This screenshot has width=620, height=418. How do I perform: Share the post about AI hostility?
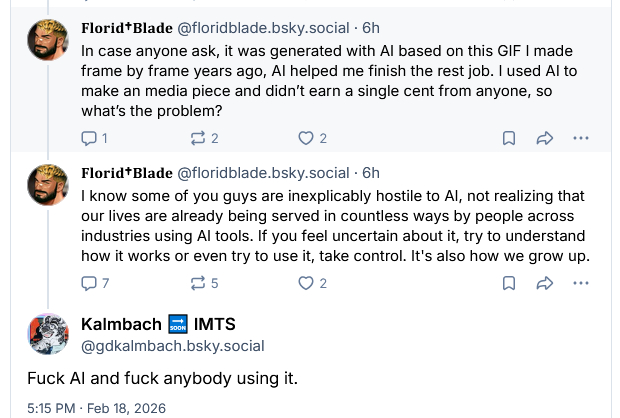[545, 283]
